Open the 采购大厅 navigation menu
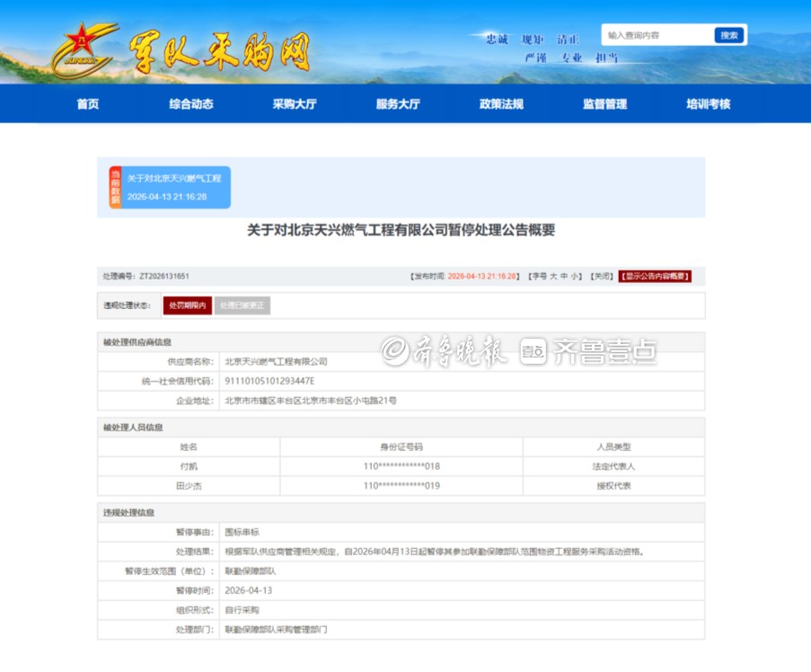The image size is (811, 672). click(x=295, y=104)
